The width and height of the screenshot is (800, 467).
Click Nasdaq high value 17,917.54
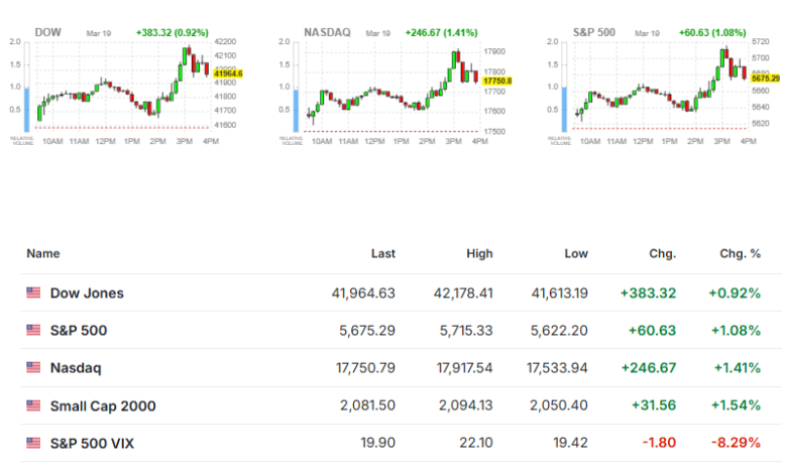(465, 368)
